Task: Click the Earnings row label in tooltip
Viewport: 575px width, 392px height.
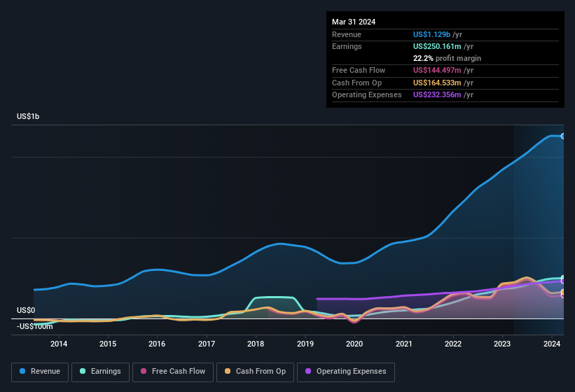Action: point(347,46)
